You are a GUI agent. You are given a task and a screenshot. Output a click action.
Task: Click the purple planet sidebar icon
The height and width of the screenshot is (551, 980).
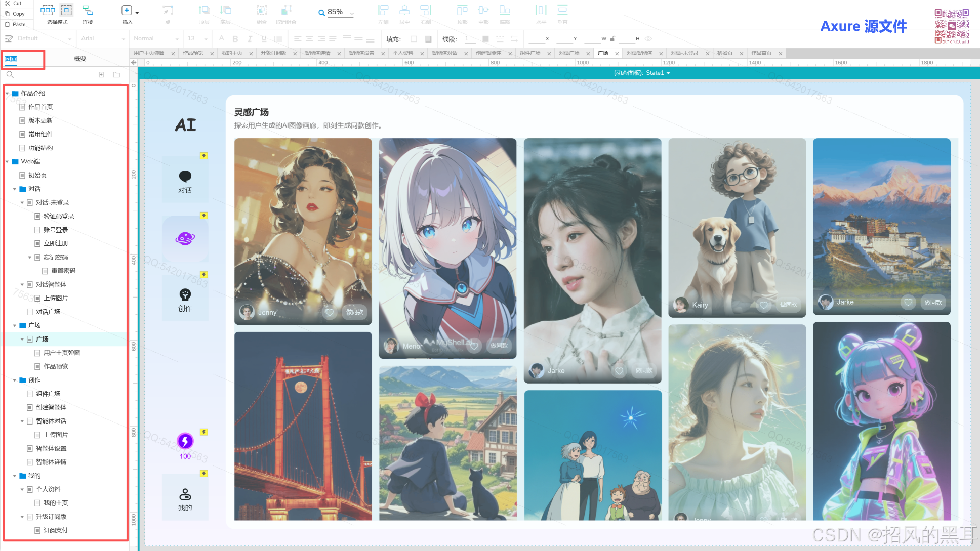(185, 238)
